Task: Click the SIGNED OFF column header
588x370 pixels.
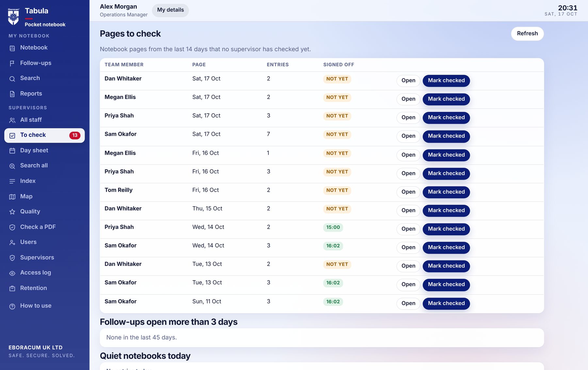Action: click(338, 65)
